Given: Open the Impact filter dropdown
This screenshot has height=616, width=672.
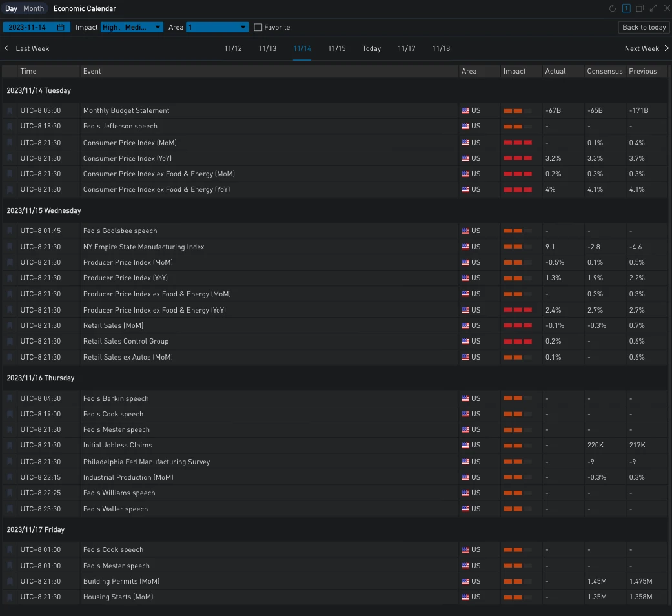Looking at the screenshot, I should click(132, 27).
